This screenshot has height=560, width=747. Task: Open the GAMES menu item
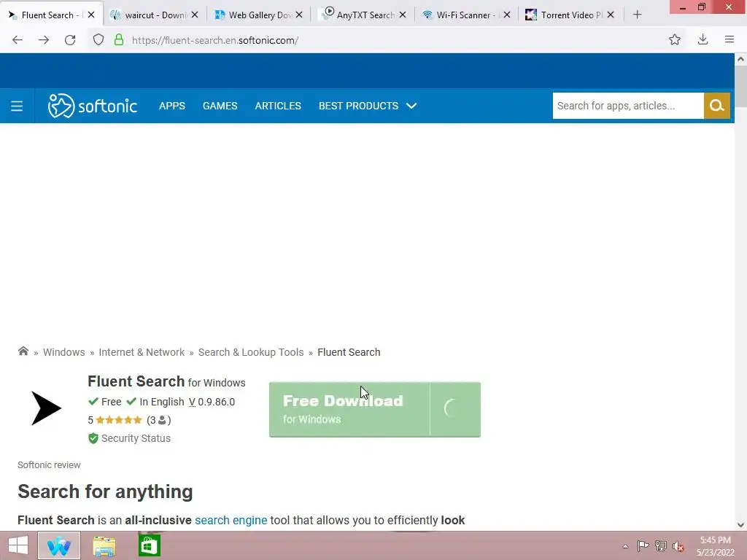[x=220, y=106]
